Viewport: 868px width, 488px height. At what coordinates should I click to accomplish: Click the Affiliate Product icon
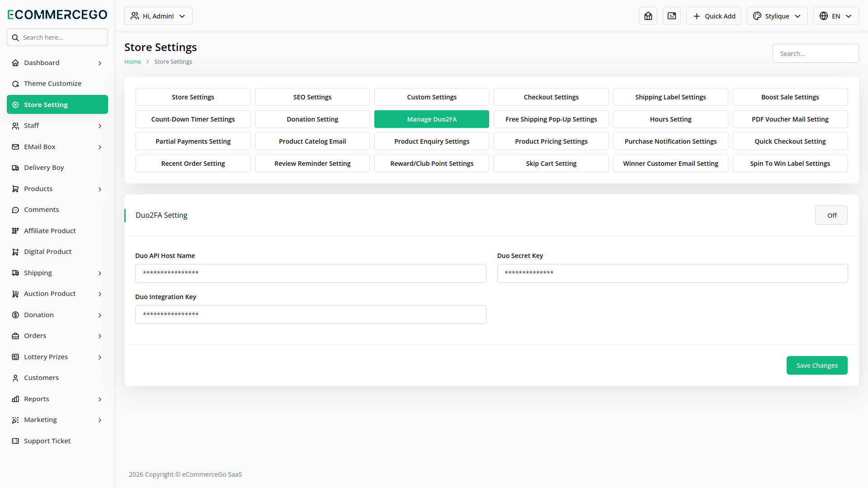(x=15, y=231)
